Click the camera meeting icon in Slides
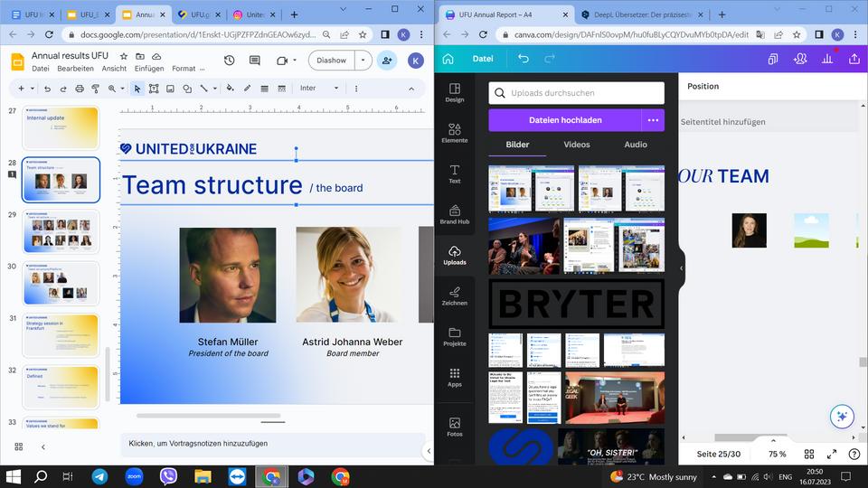 pos(282,61)
